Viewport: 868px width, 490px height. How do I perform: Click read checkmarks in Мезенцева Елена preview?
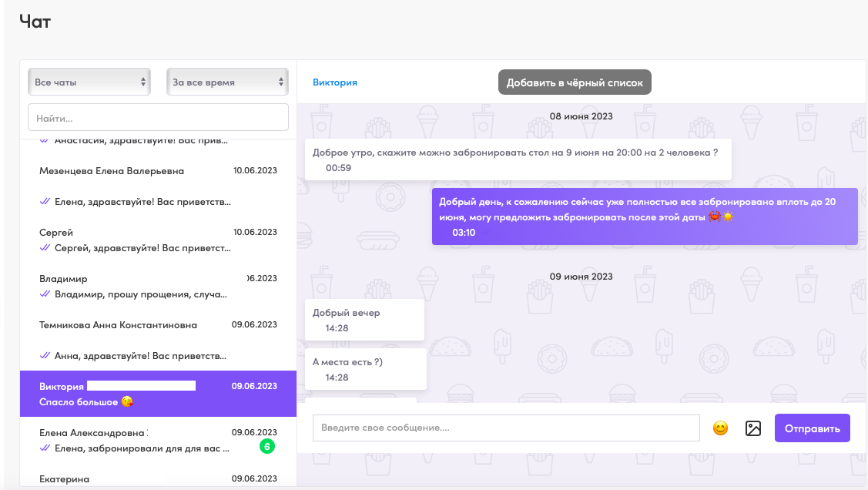point(45,202)
